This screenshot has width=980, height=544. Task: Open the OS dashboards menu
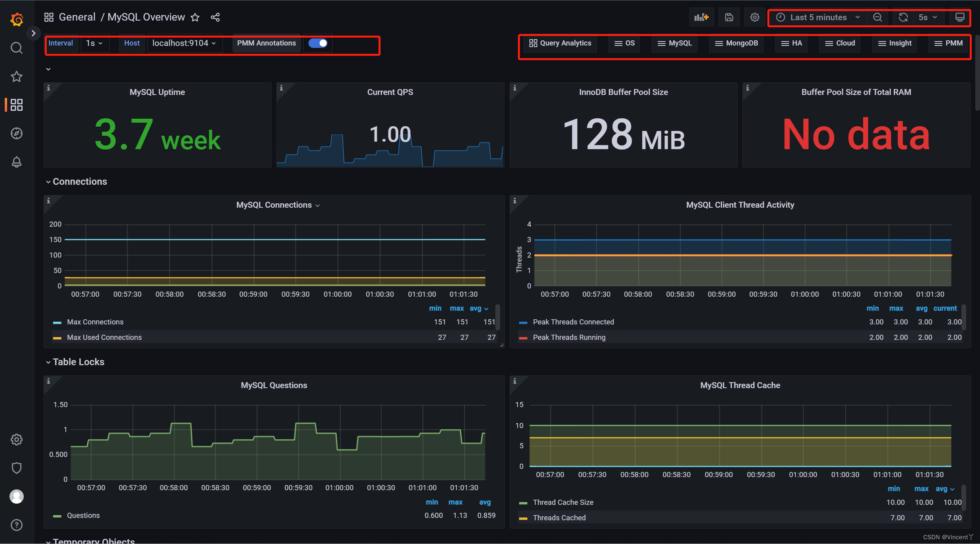[624, 43]
